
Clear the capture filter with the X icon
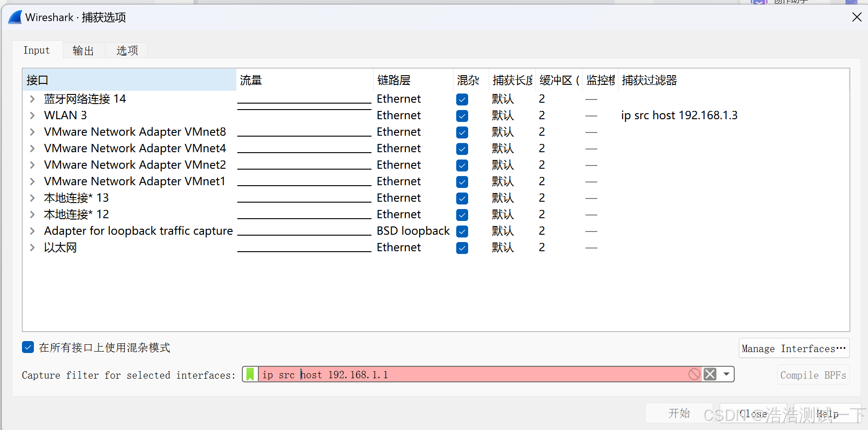pyautogui.click(x=710, y=374)
